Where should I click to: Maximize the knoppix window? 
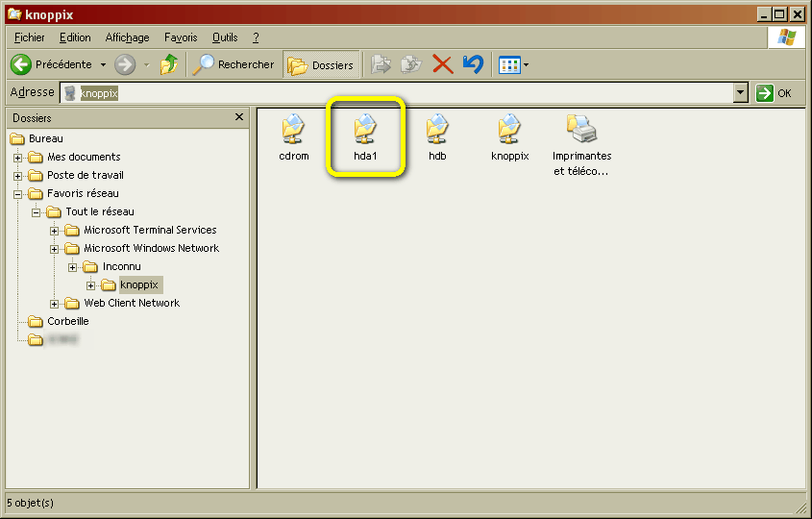pyautogui.click(x=779, y=14)
